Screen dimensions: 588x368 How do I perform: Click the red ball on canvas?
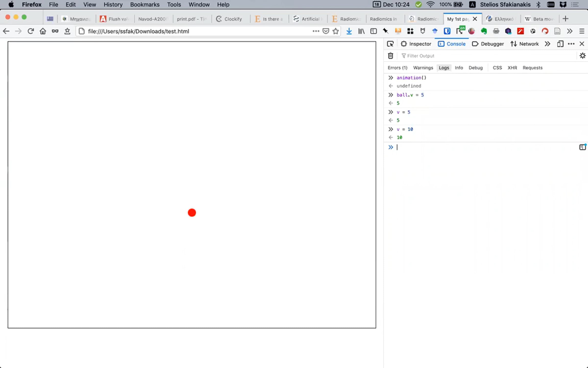pyautogui.click(x=192, y=212)
